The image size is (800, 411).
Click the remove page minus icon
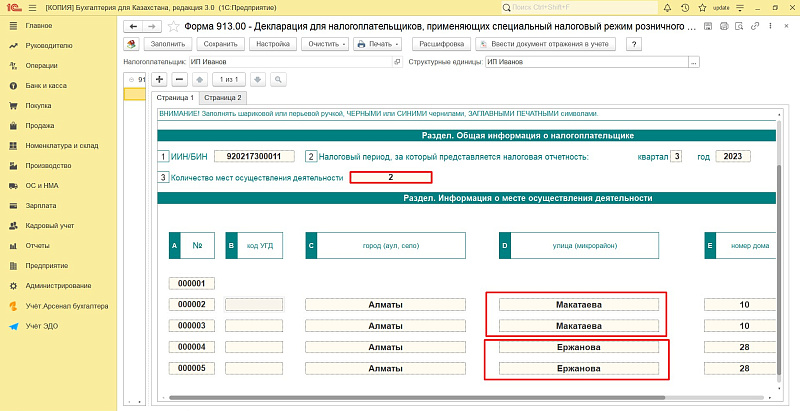pos(179,78)
